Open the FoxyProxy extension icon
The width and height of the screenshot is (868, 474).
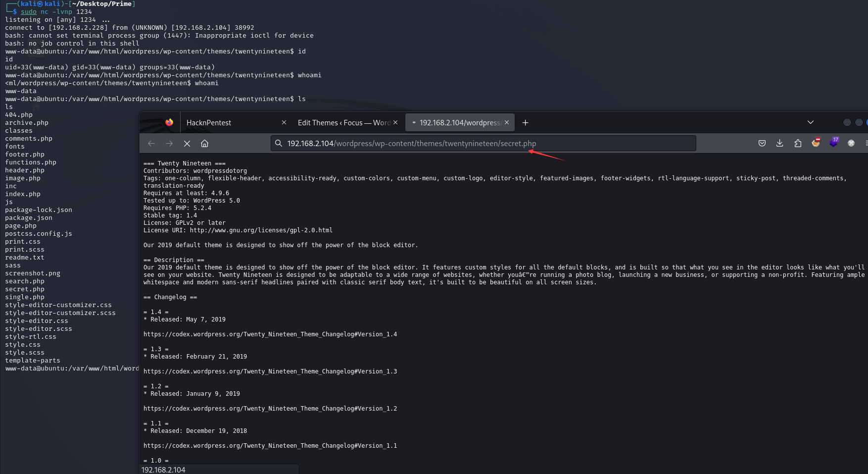816,143
